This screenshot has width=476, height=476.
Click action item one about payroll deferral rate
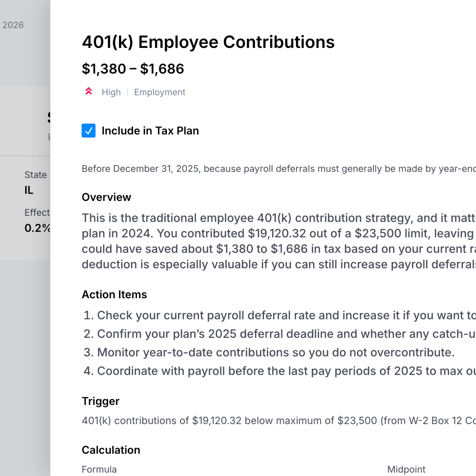pos(279,315)
